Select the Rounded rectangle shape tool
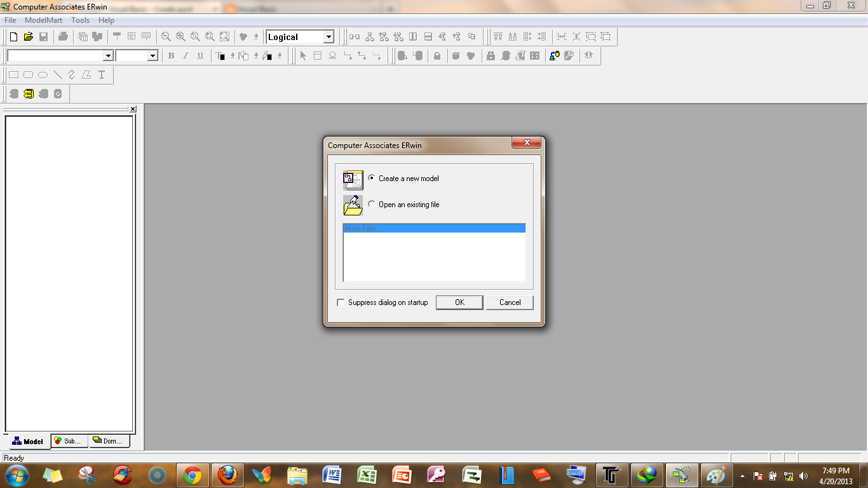Viewport: 868px width, 488px height. pos(28,75)
